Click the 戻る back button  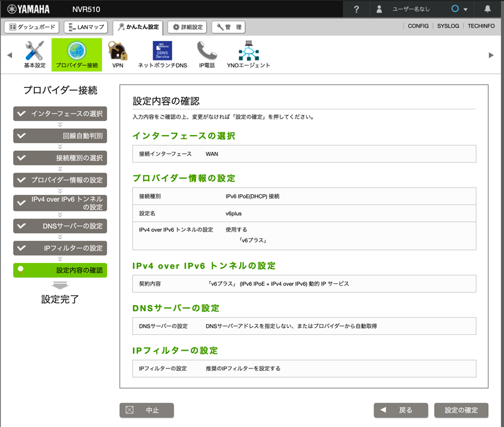point(401,410)
